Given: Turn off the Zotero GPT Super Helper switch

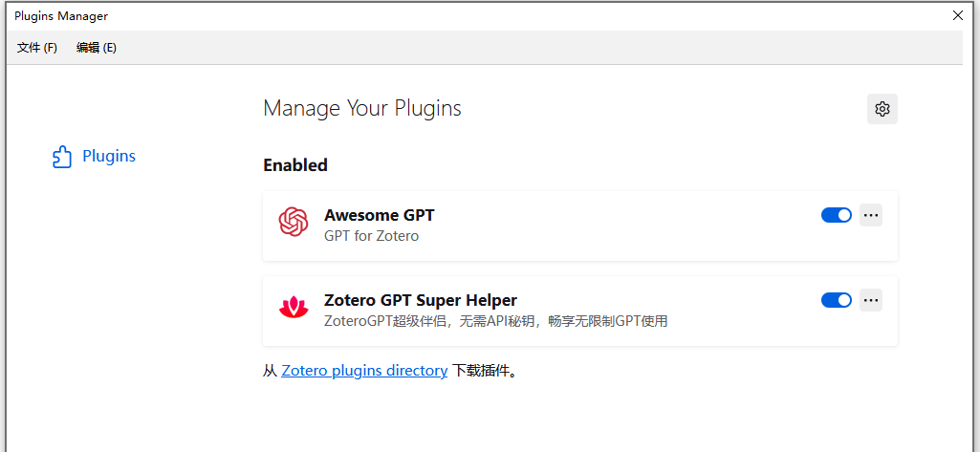Looking at the screenshot, I should (x=837, y=300).
